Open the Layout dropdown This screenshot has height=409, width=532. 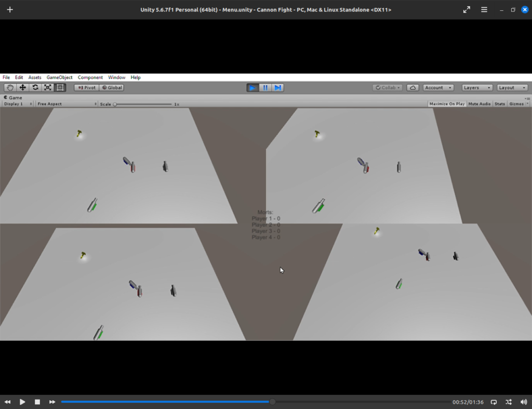pyautogui.click(x=512, y=88)
